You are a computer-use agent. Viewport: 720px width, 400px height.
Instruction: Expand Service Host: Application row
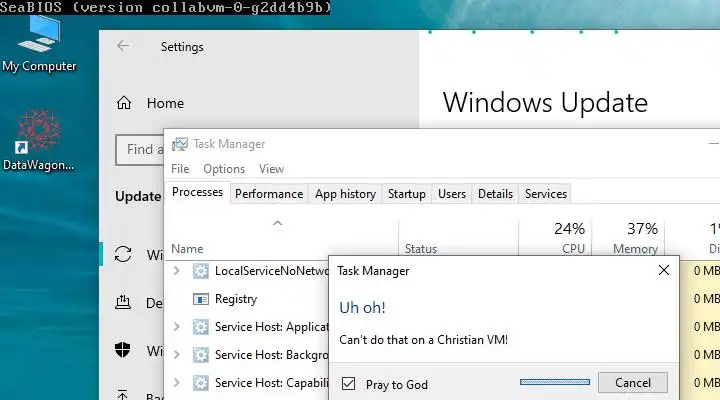[x=177, y=327]
